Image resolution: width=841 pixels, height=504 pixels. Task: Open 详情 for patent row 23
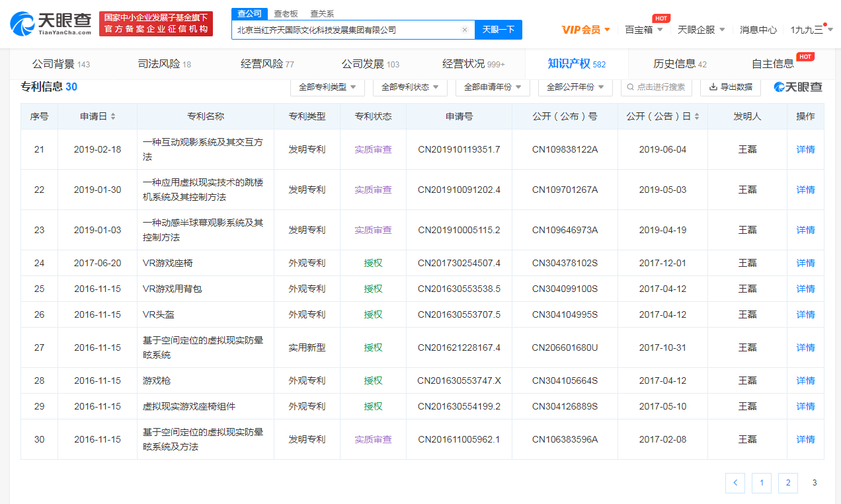[805, 230]
